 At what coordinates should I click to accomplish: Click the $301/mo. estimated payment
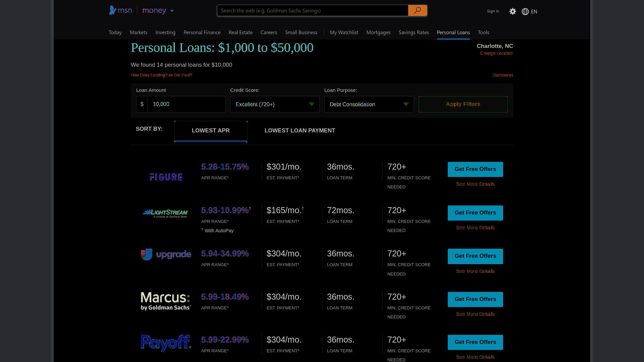(284, 167)
